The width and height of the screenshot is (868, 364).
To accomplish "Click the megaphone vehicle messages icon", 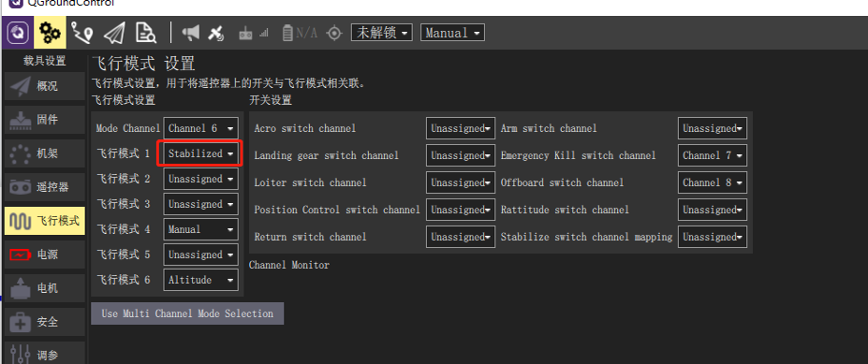I will 191,33.
